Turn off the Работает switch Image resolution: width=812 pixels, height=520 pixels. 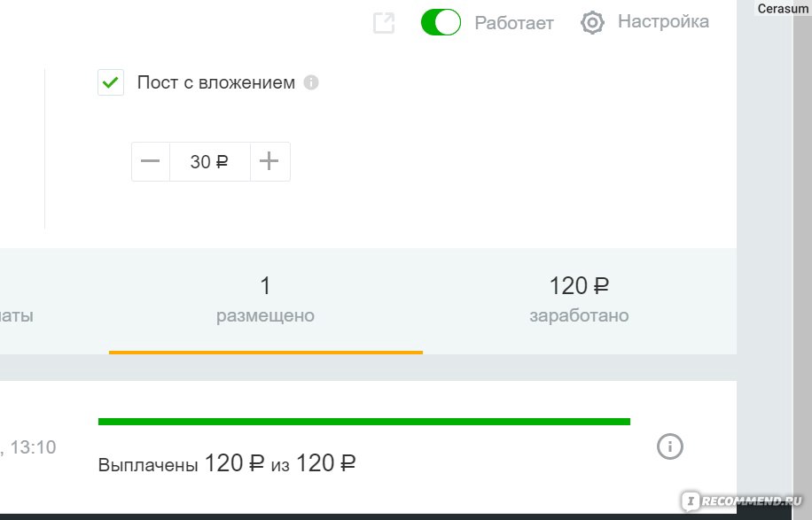pyautogui.click(x=441, y=22)
